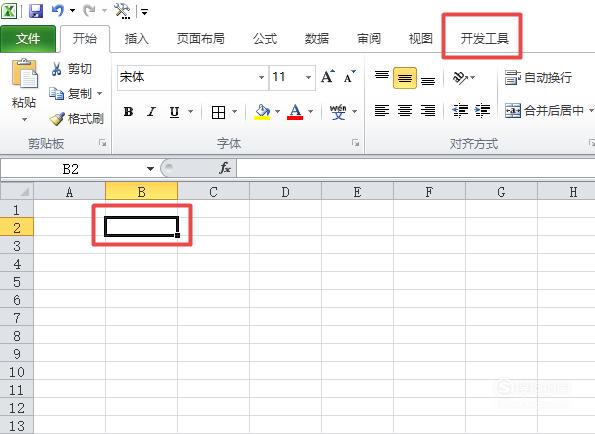Switch to the Review (审阅) tab

[369, 38]
